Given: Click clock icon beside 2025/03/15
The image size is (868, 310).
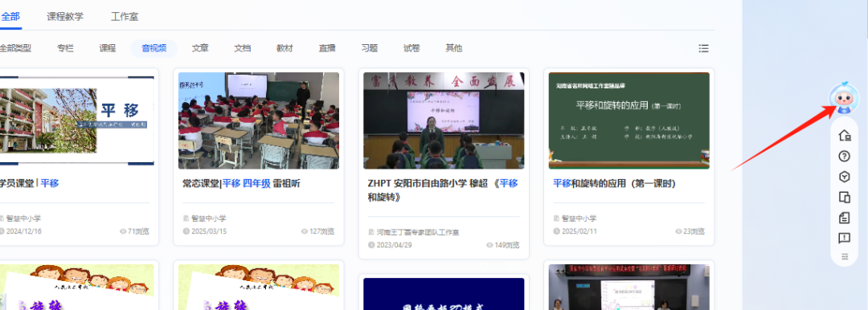Looking at the screenshot, I should coord(186,231).
